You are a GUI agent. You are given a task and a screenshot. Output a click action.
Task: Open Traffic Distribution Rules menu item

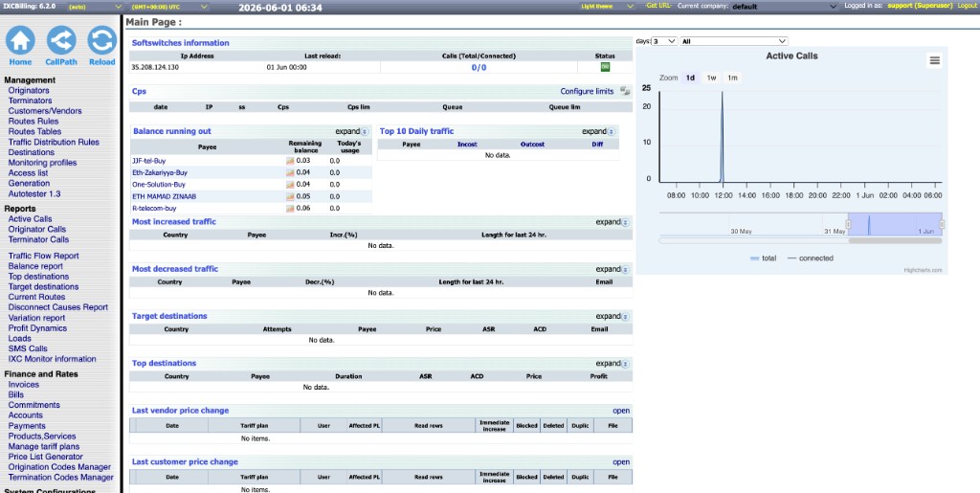point(54,142)
